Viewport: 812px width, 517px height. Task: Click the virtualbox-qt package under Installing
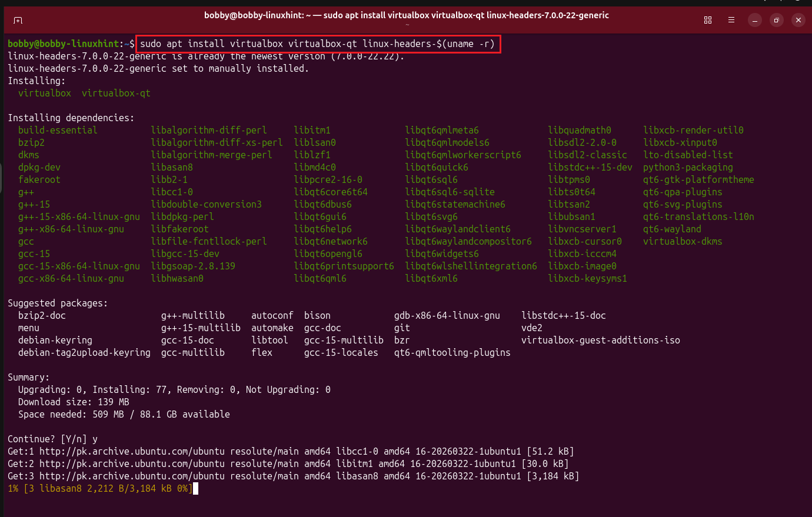click(x=116, y=93)
